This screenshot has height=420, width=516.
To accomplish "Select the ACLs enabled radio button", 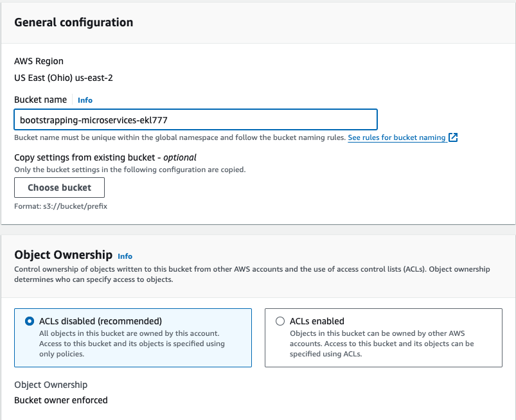I will (280, 321).
